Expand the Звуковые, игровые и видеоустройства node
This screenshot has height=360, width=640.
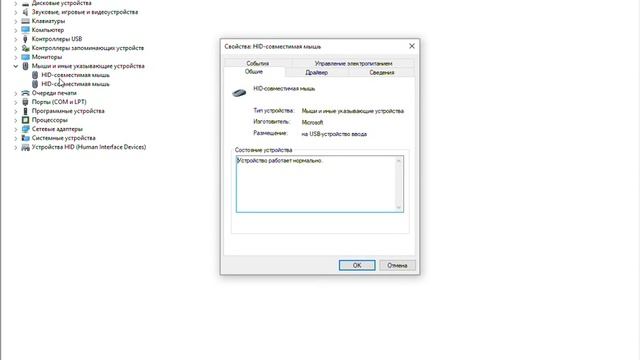click(16, 12)
